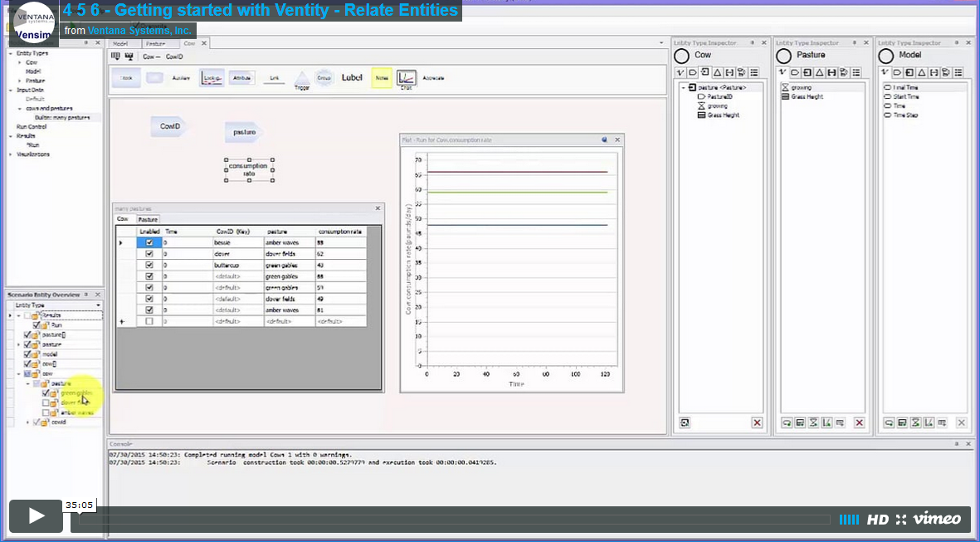The width and height of the screenshot is (980, 542).
Task: Click the second icon left of Cow breadcrumb
Action: click(129, 56)
